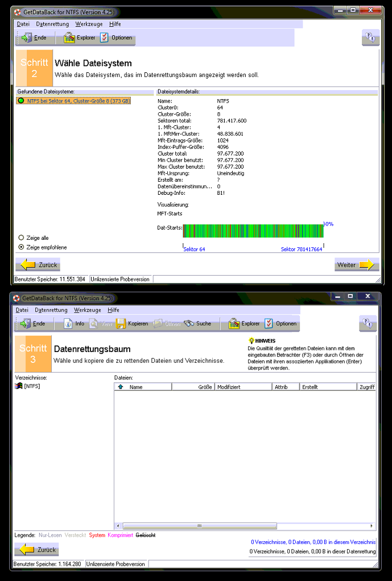
Task: Select NTFS bei Sektor 64 file system entry
Action: [73, 101]
